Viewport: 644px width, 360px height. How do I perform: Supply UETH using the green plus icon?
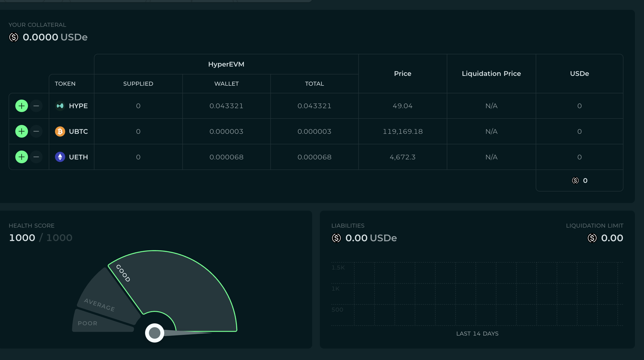[x=22, y=157]
